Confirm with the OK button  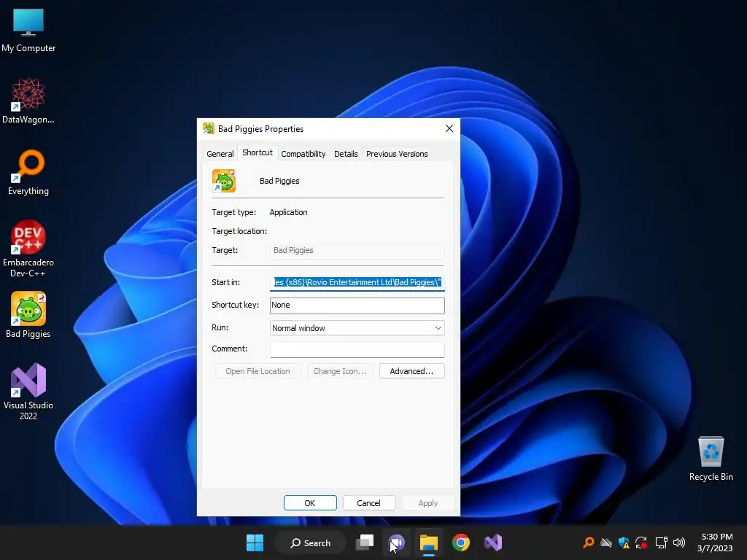[310, 503]
